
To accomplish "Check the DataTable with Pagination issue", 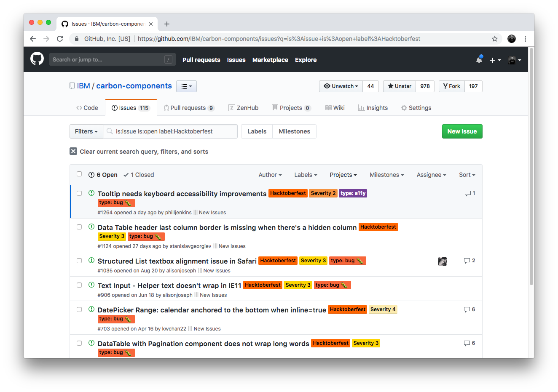I will pos(79,343).
